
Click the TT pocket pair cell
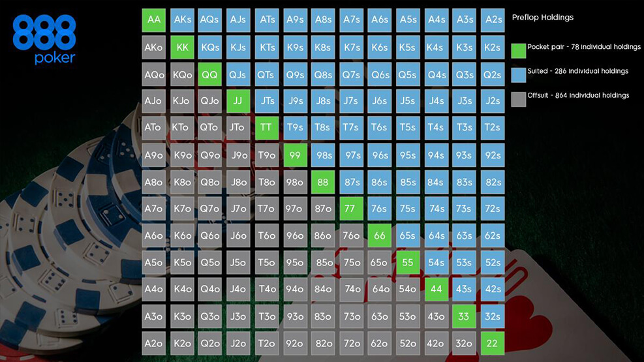(267, 128)
